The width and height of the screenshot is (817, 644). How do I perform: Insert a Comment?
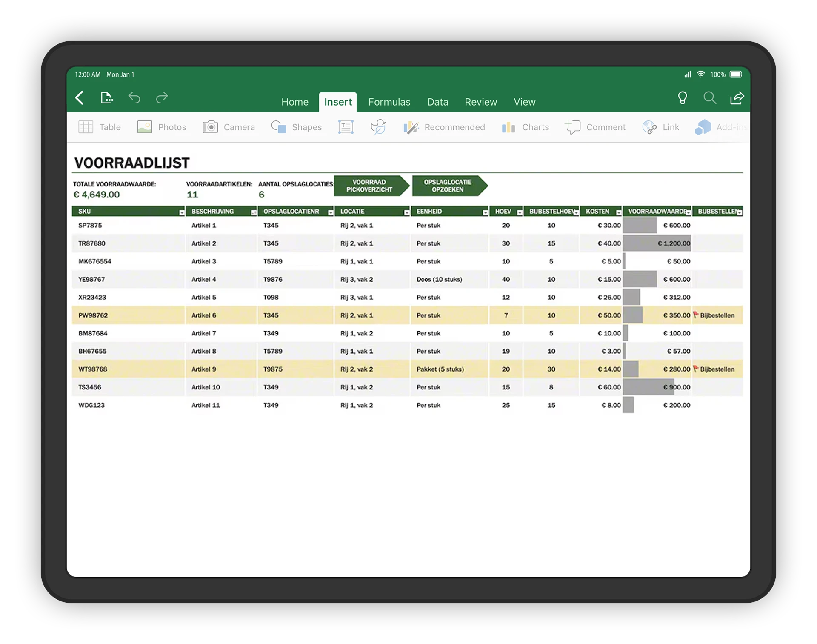click(595, 127)
